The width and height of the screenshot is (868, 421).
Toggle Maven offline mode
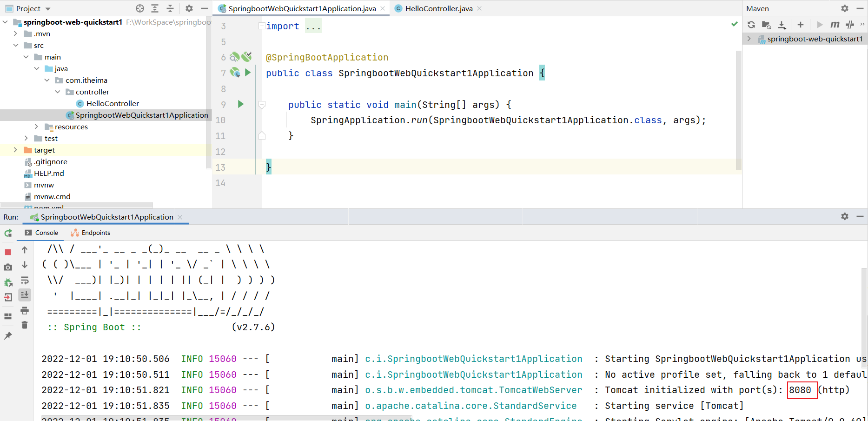850,25
